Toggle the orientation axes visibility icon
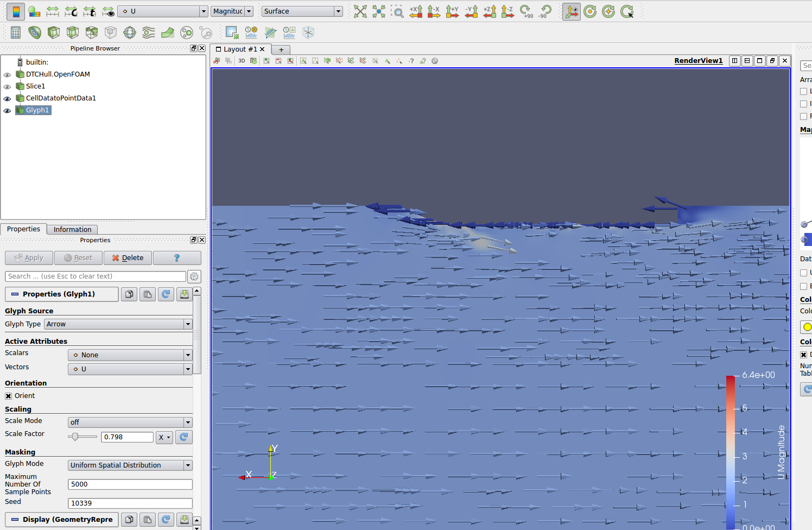This screenshot has height=530, width=812. pyautogui.click(x=571, y=11)
